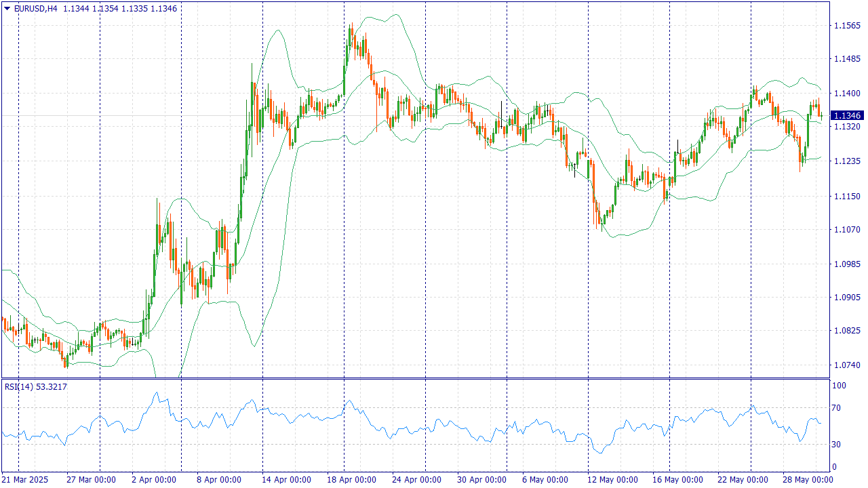Click the 1.0740 price scale label

pyautogui.click(x=848, y=365)
